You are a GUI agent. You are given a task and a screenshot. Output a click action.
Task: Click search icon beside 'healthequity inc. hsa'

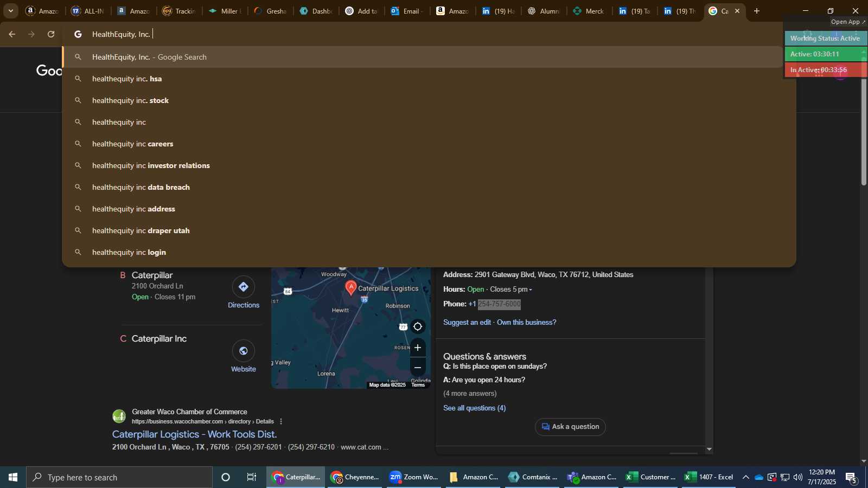coord(78,79)
